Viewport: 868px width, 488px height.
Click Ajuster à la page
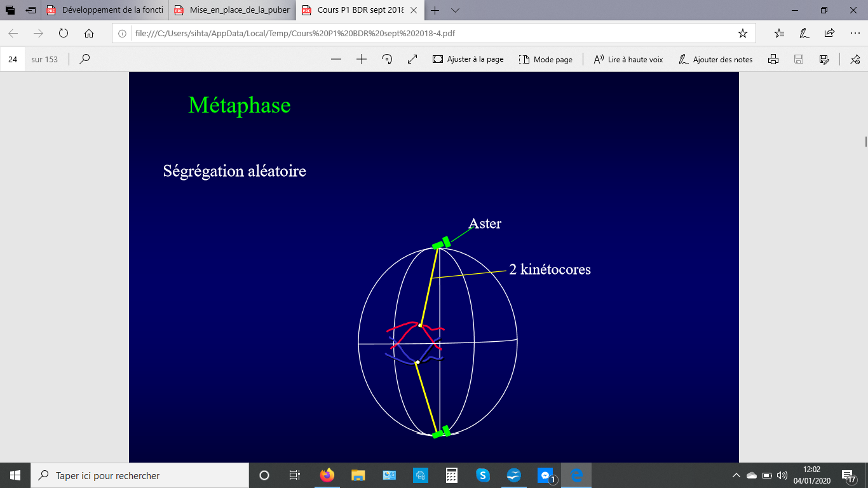(468, 59)
